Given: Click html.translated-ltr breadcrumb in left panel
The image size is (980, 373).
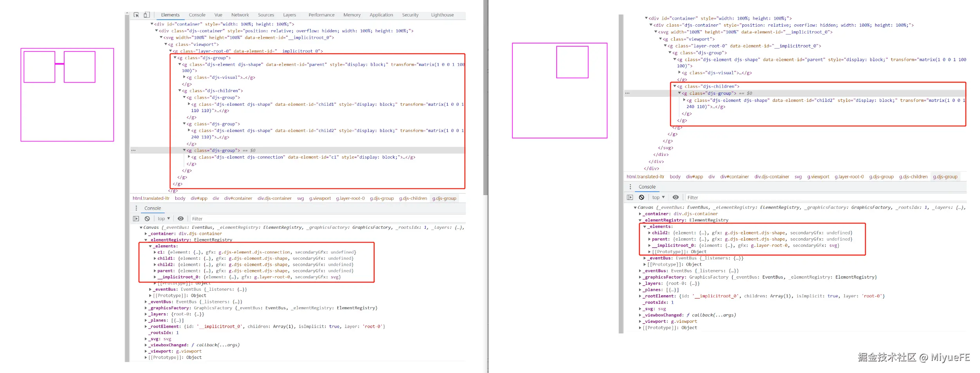Looking at the screenshot, I should point(151,198).
